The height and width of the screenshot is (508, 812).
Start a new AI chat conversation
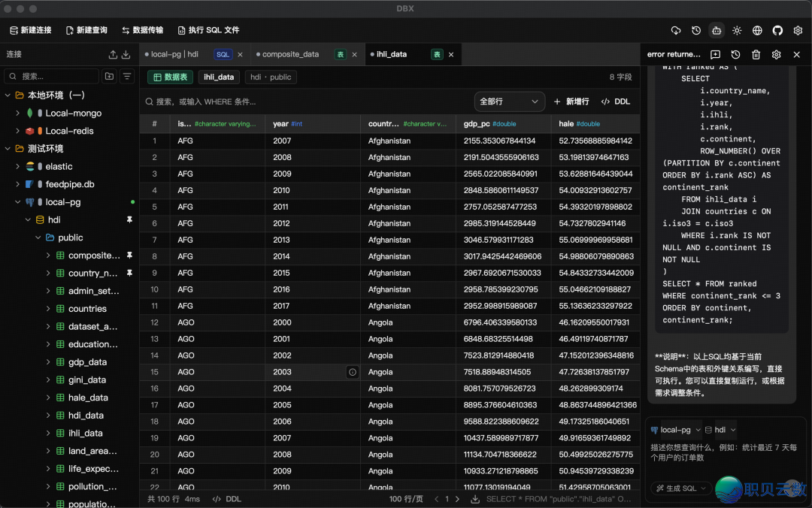715,54
